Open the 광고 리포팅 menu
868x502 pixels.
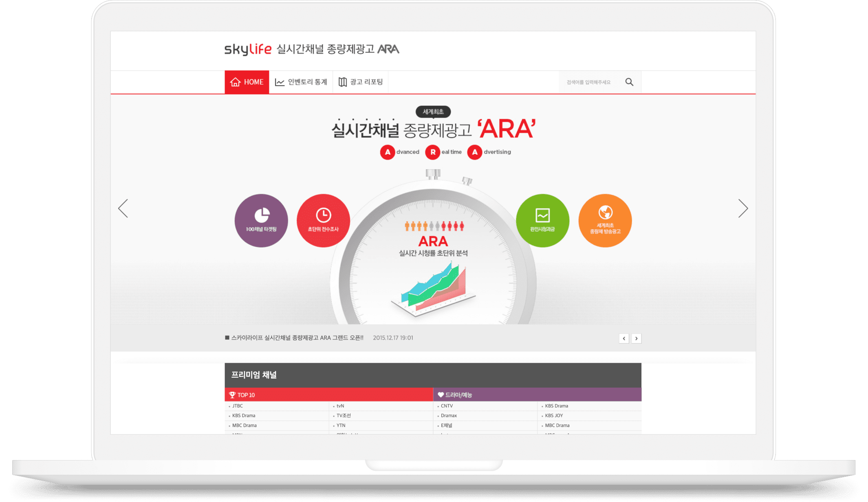361,82
